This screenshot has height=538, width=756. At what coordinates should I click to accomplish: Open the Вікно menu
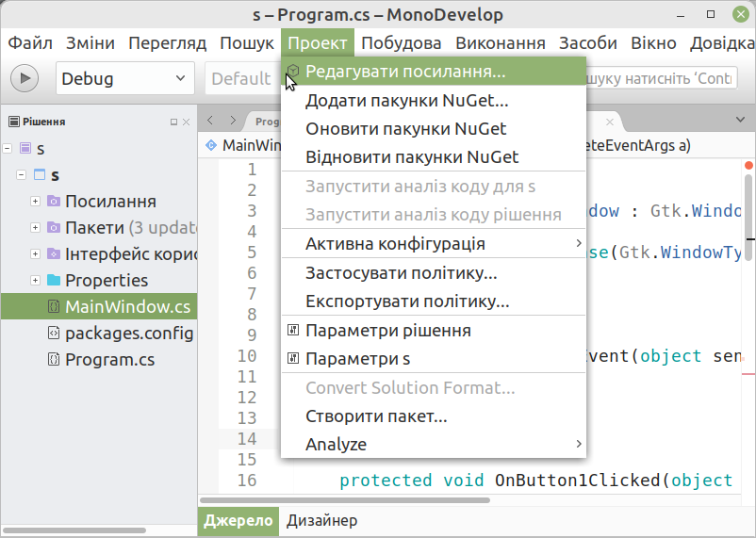tap(653, 43)
